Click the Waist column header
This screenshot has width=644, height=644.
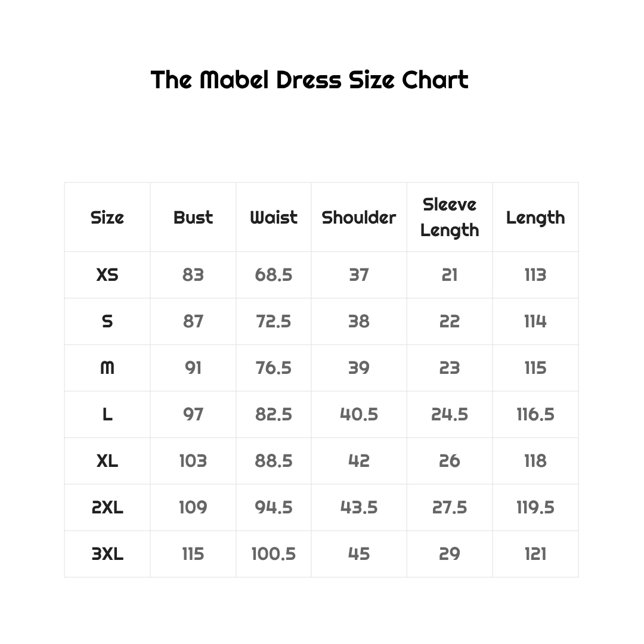(x=274, y=218)
